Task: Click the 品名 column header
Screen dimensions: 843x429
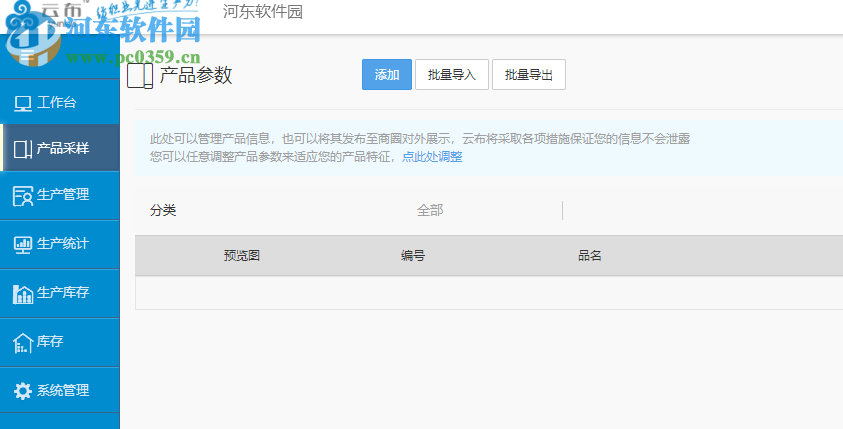Action: (x=590, y=256)
